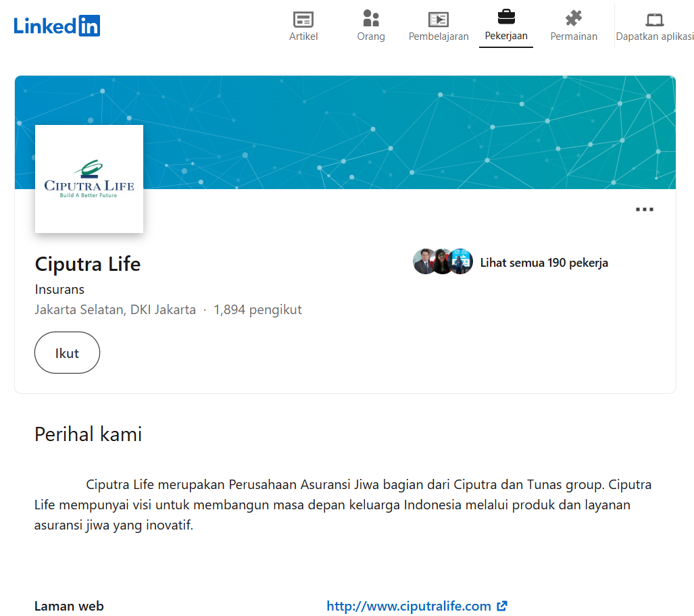Open the Permainan puzzle icon

tap(574, 19)
